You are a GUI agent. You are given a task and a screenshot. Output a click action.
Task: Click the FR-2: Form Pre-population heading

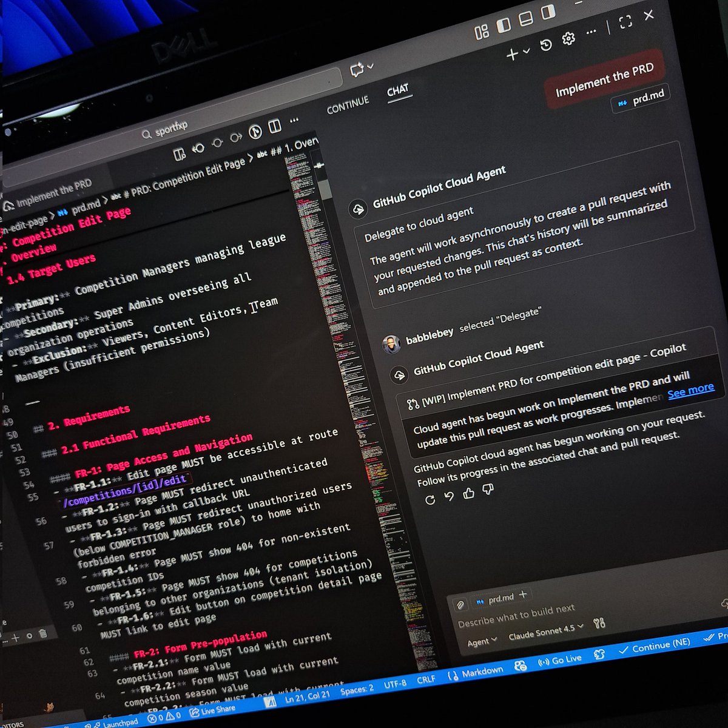(200, 644)
